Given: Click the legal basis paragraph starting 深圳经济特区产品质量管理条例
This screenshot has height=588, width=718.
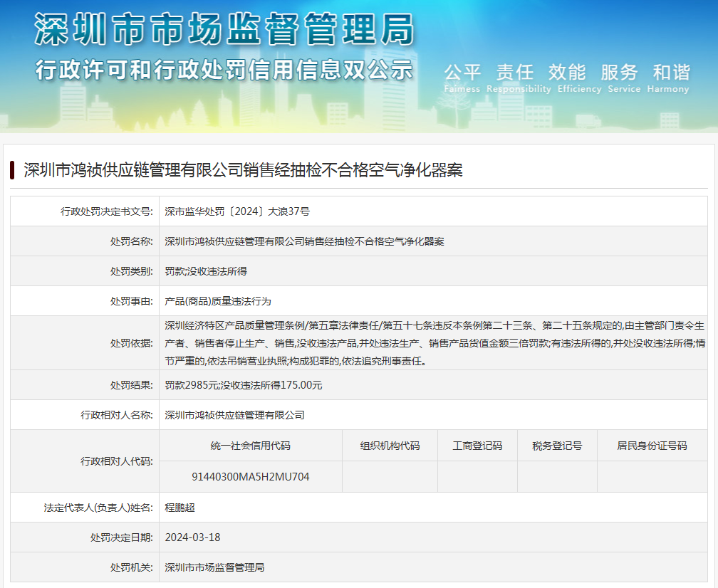Looking at the screenshot, I should click(435, 343).
